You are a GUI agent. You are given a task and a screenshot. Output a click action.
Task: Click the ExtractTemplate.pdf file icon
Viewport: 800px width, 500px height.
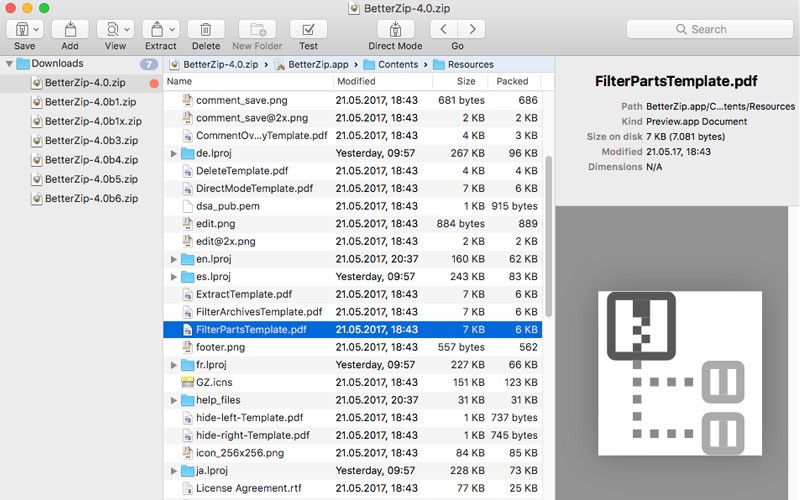(x=187, y=294)
